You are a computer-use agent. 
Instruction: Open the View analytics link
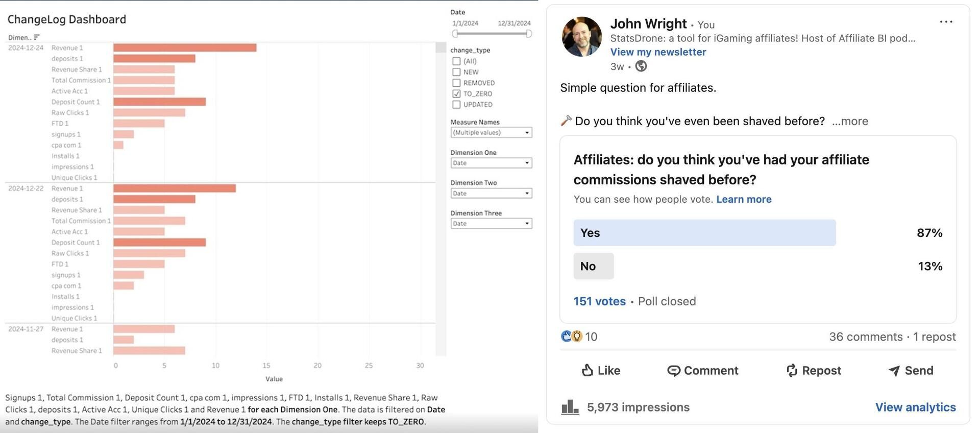tap(915, 407)
